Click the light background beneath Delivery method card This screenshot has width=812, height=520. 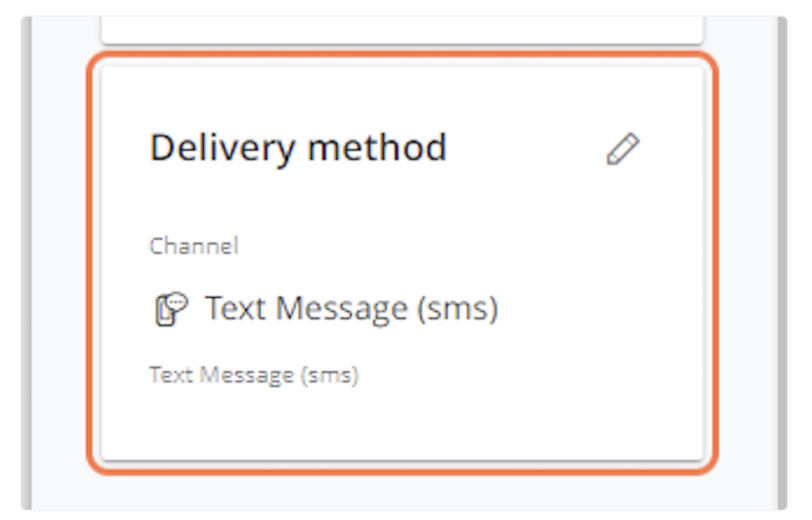tap(402, 493)
